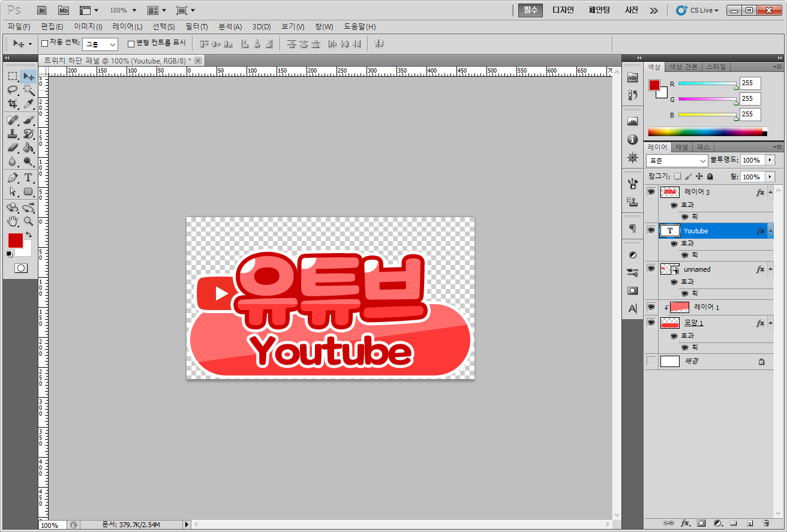Switch to the 페인팅 workspace
This screenshot has width=787, height=532.
599,10
